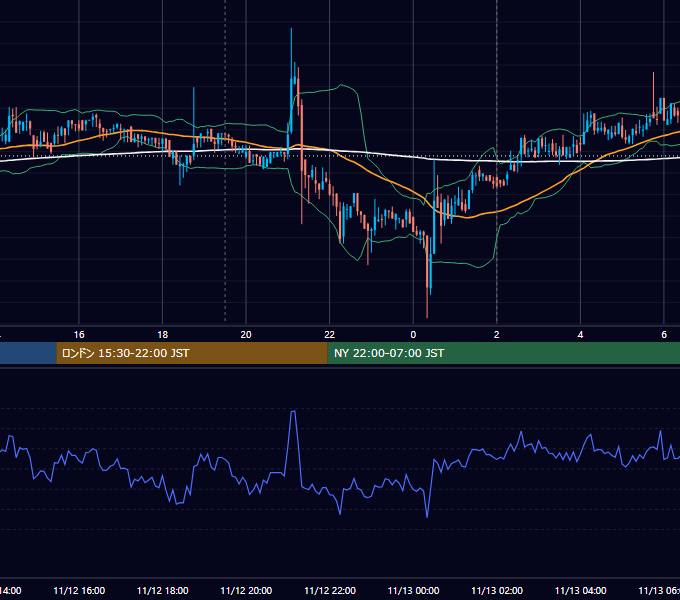680x600 pixels.
Task: Click the NY 22:00-07:00 JST session bar
Action: tap(503, 353)
